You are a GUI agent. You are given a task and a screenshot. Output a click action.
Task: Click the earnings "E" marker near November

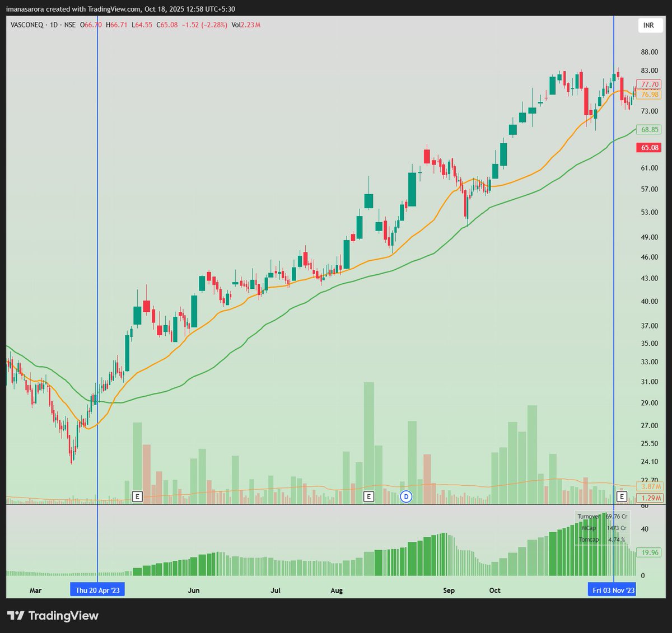coord(621,496)
